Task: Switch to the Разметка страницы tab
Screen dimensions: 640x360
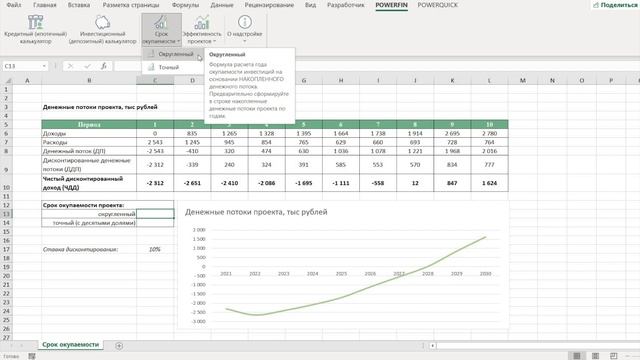Action: 131,5
